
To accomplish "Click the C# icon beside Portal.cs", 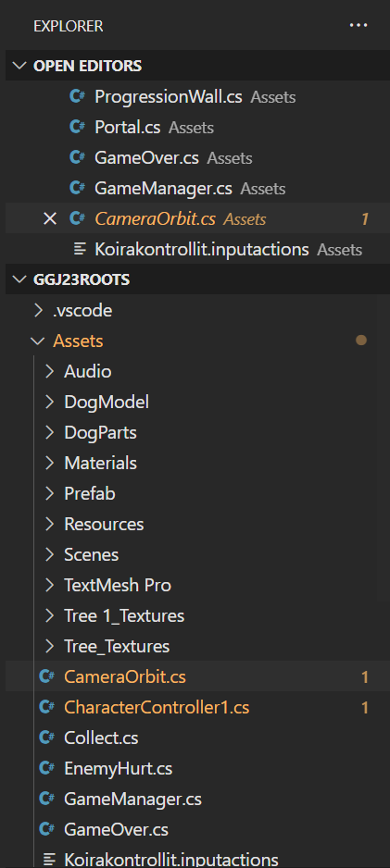I will click(77, 128).
